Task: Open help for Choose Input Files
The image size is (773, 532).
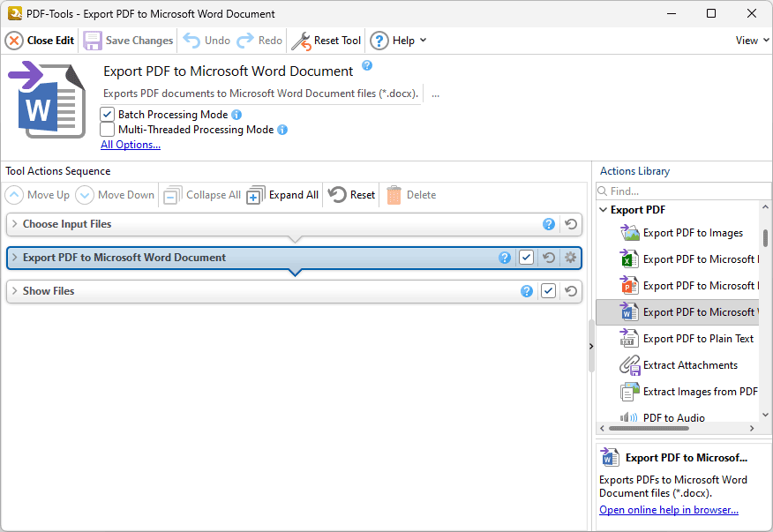Action: coord(549,224)
